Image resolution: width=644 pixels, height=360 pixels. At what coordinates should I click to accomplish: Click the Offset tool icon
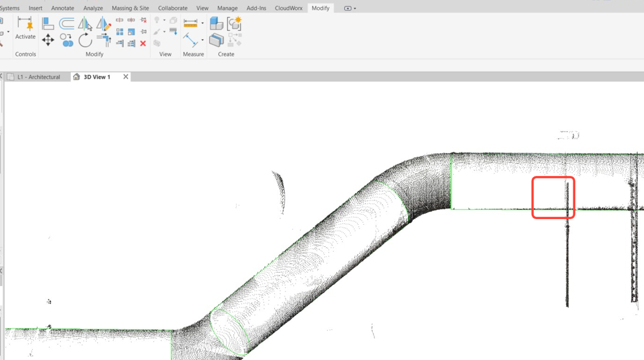67,24
